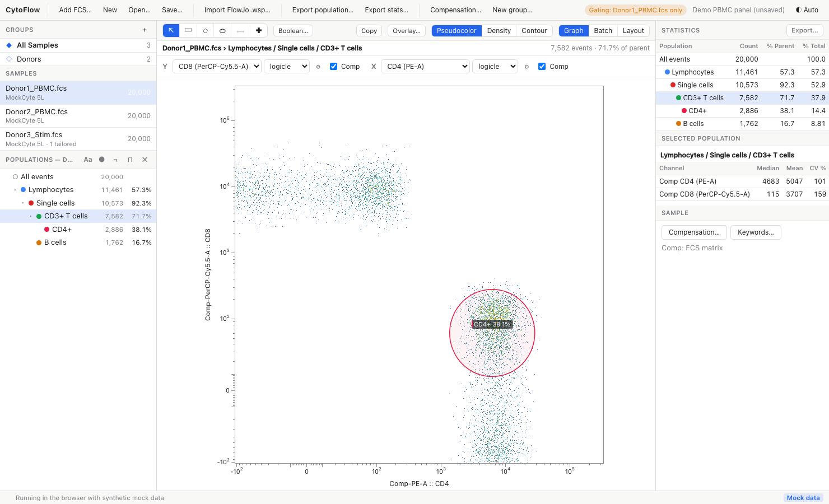The image size is (829, 504).
Task: Click the rename population Aa icon
Action: pyautogui.click(x=88, y=160)
